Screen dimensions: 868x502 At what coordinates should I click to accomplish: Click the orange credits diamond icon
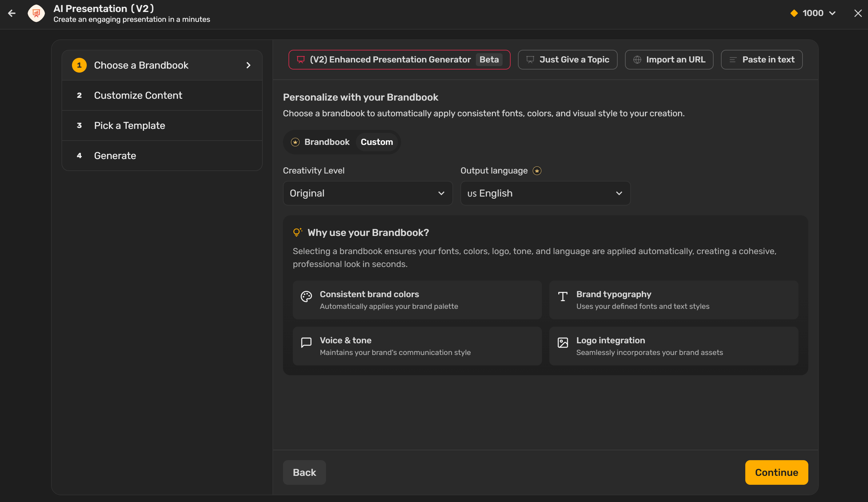tap(794, 13)
